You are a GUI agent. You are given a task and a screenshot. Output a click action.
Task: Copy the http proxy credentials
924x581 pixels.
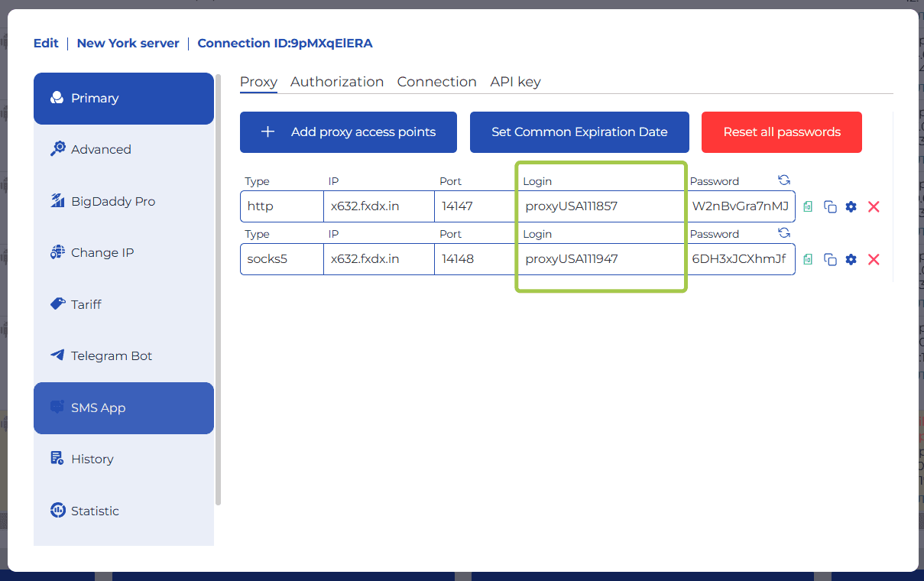coord(830,206)
